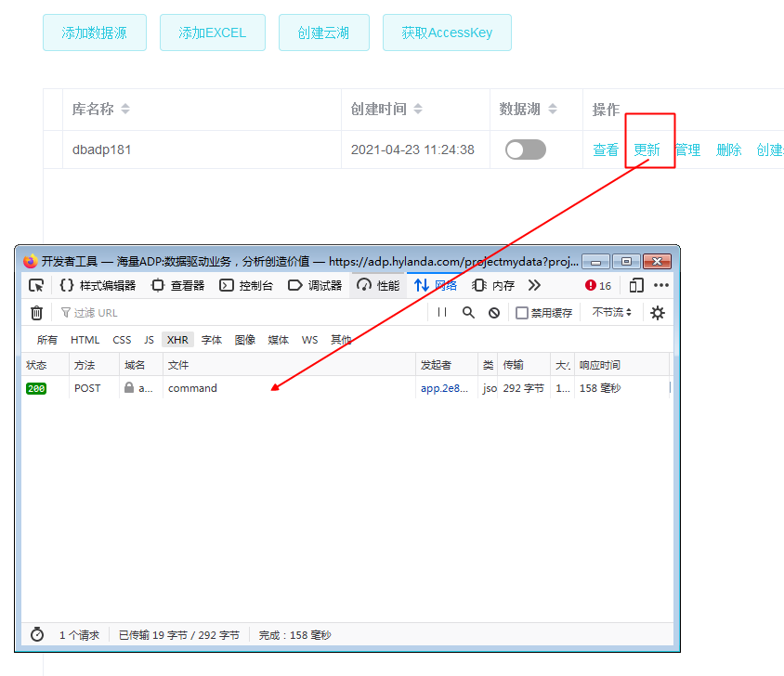Pause network recording

pyautogui.click(x=442, y=313)
